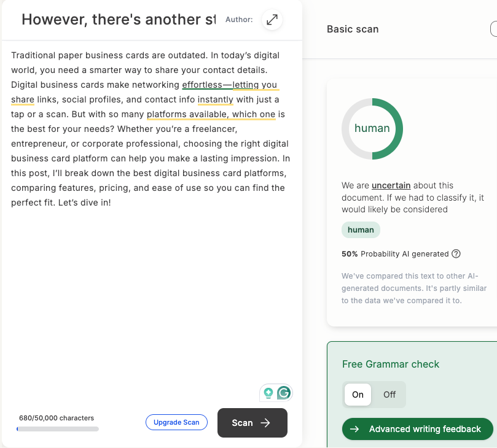This screenshot has width=497, height=448.
Task: Select the Basic scan heading
Action: [x=353, y=29]
